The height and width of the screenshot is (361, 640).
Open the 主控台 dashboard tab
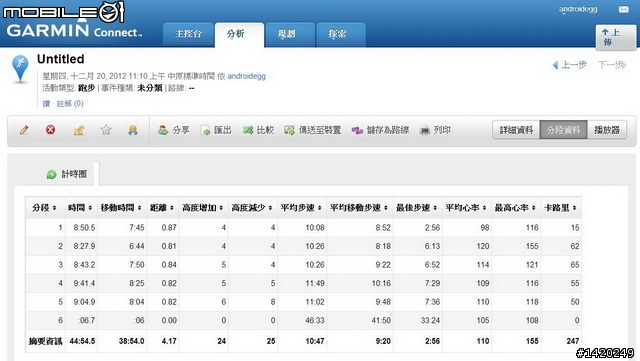point(188,34)
